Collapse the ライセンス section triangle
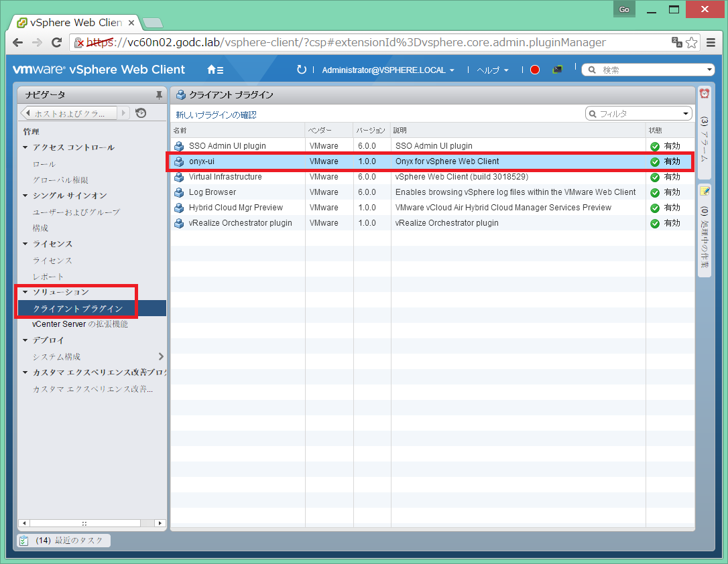728x564 pixels. (x=25, y=244)
